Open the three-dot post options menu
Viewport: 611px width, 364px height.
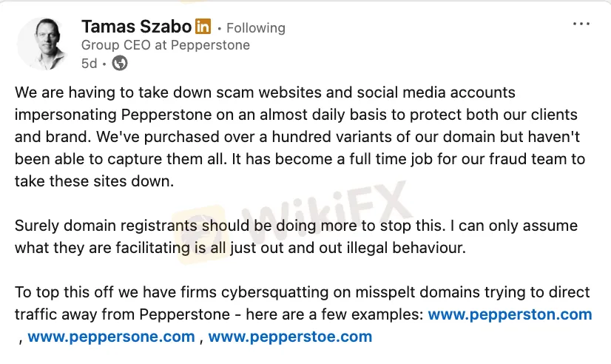[x=582, y=24]
